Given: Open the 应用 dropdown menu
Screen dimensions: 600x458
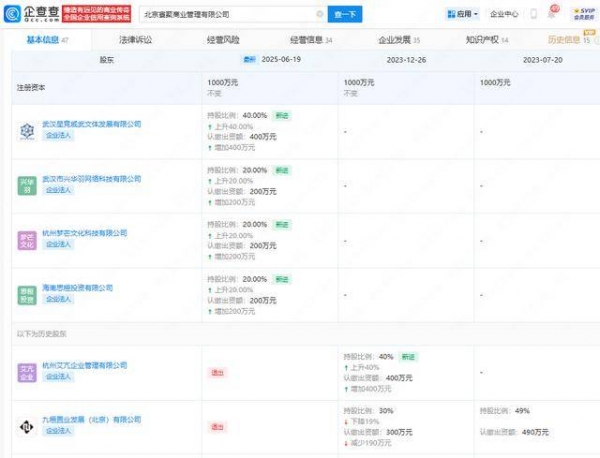Looking at the screenshot, I should click(466, 15).
